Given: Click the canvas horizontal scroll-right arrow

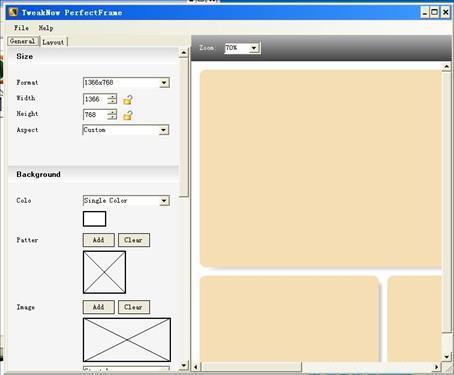Looking at the screenshot, I should pyautogui.click(x=437, y=367).
